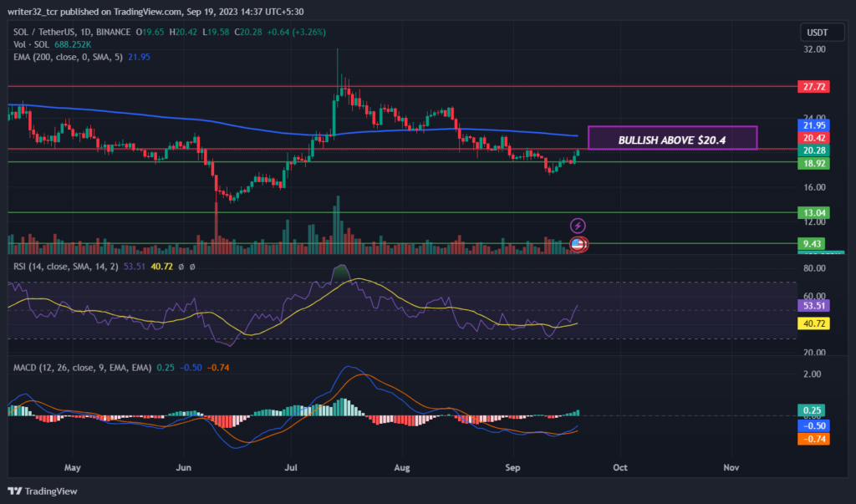This screenshot has width=856, height=504.
Task: Click the 53.51 RSI value label
Action: click(x=813, y=306)
